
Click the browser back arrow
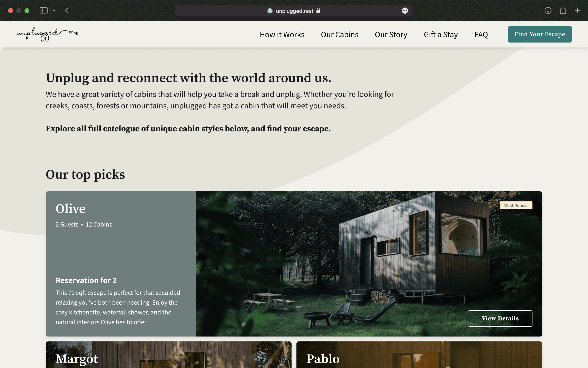(x=67, y=10)
